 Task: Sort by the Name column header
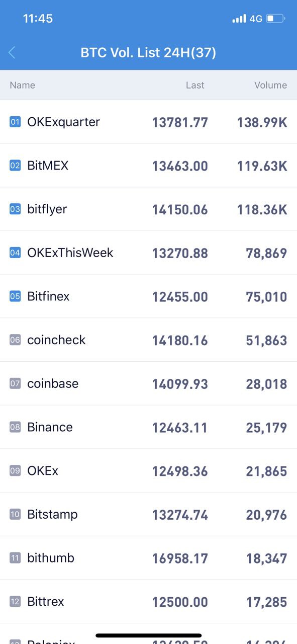pos(23,85)
